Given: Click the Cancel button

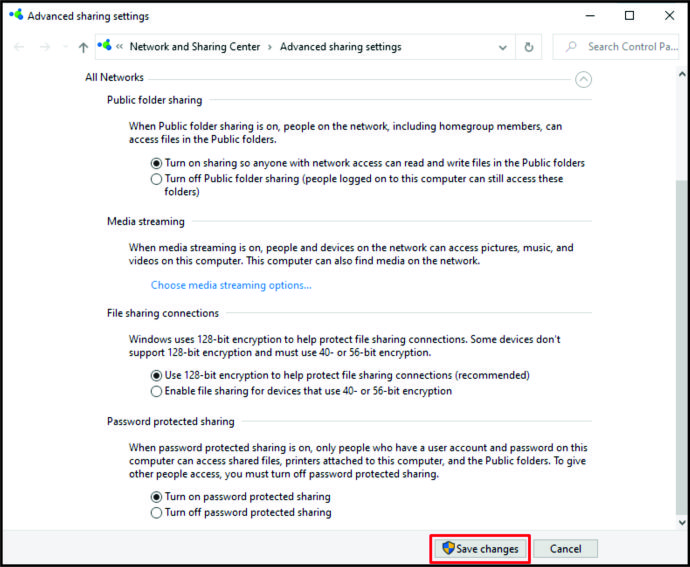Looking at the screenshot, I should pos(565,549).
